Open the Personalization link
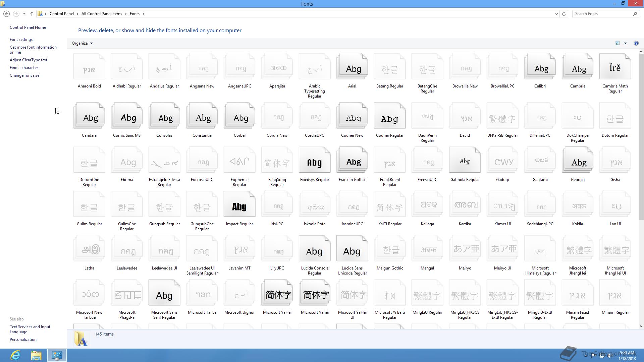This screenshot has height=362, width=644. coord(23,340)
